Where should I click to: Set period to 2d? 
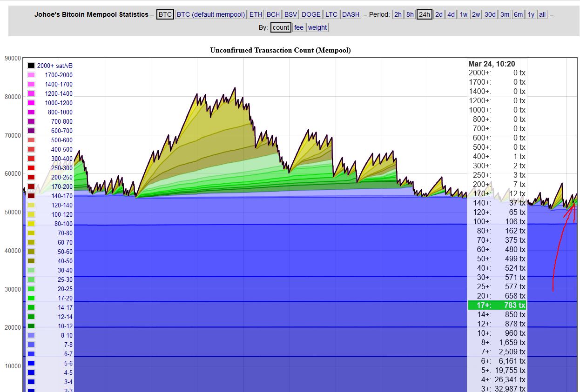(439, 14)
